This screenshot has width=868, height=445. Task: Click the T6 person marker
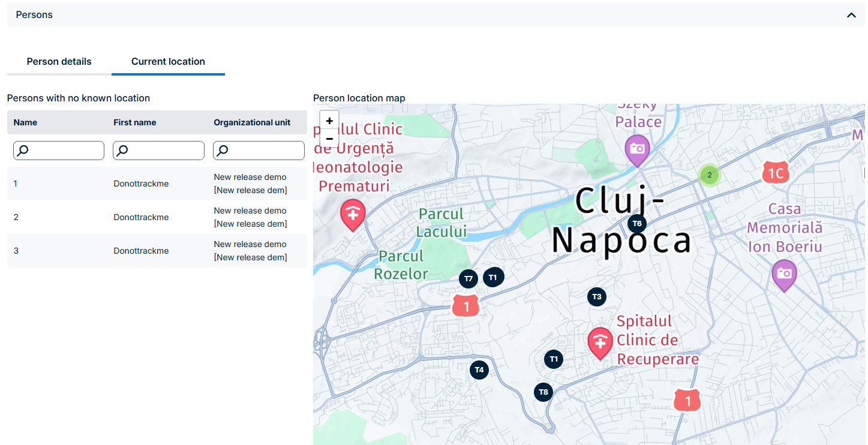pos(637,224)
